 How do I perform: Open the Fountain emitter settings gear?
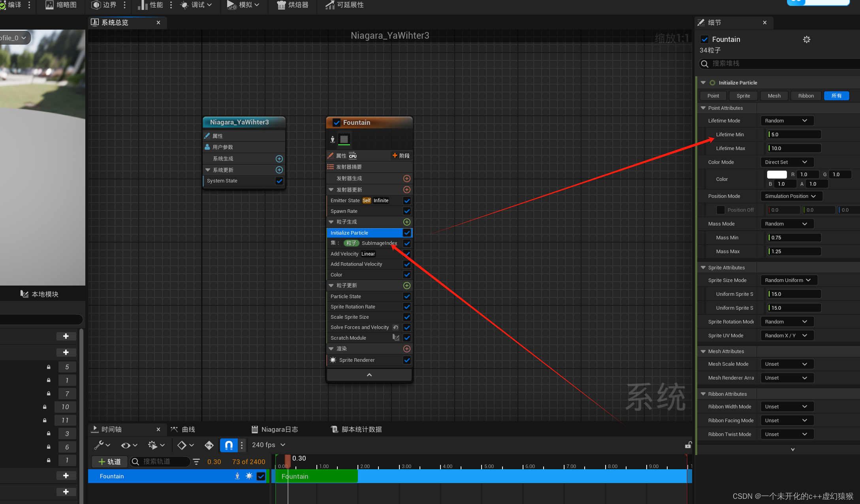[x=806, y=39]
